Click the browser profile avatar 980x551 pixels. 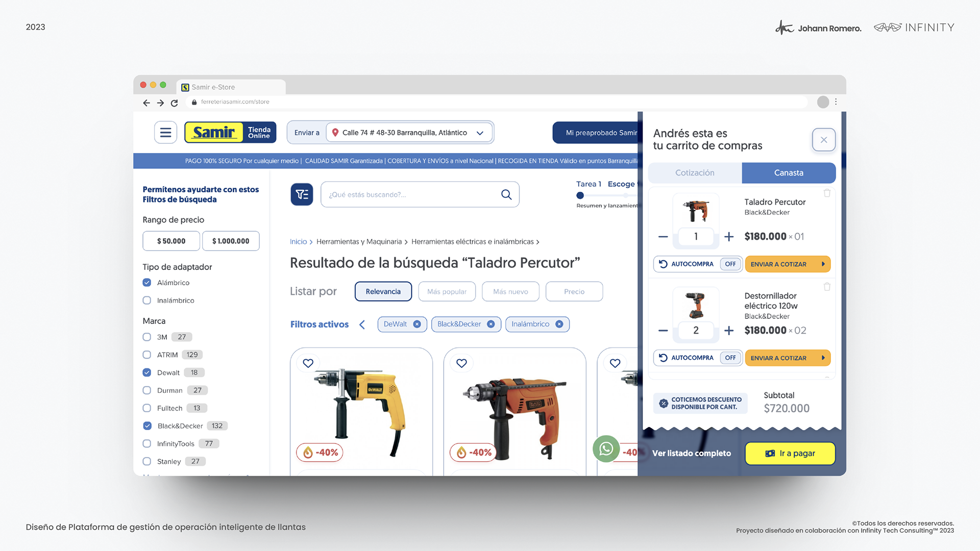click(x=823, y=102)
